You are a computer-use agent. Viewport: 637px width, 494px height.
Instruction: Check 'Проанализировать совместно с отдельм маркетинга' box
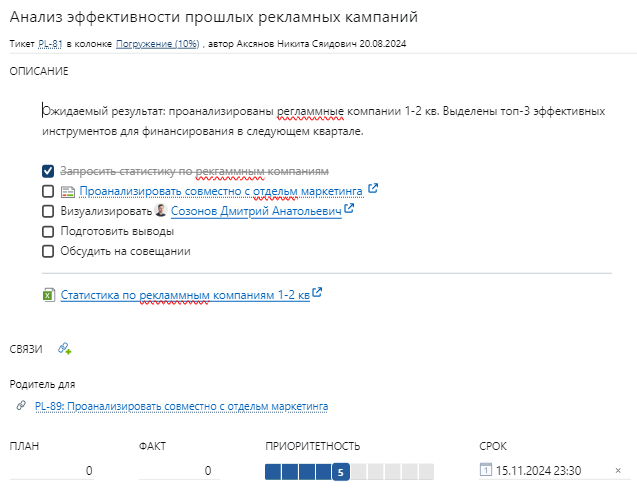click(48, 191)
